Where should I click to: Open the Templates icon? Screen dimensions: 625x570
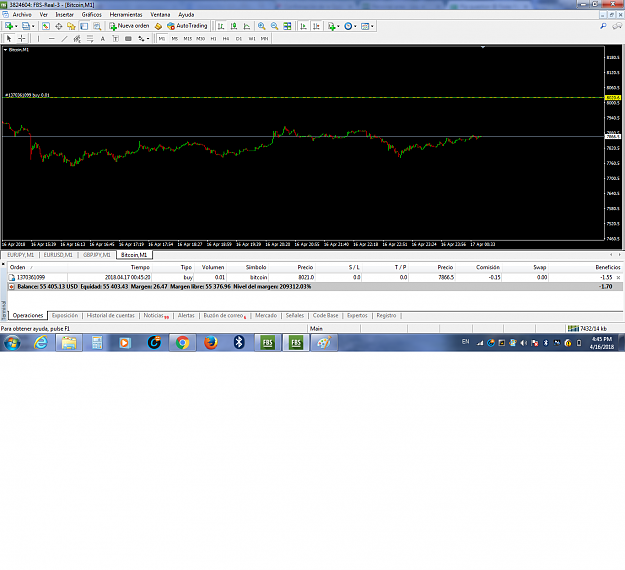[x=365, y=26]
